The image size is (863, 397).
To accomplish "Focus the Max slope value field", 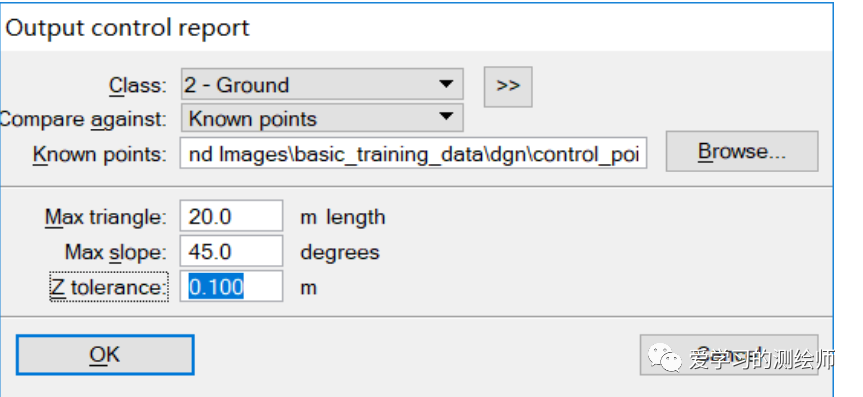I will click(231, 251).
